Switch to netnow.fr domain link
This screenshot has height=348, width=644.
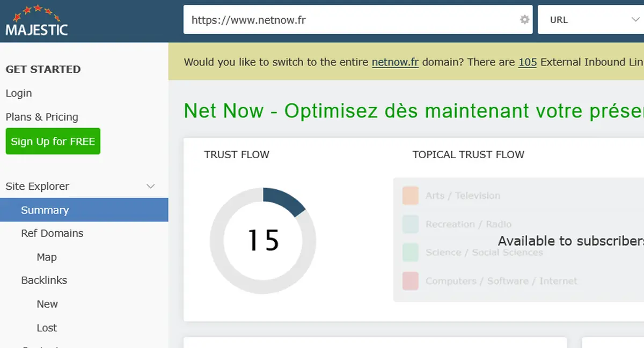tap(395, 62)
